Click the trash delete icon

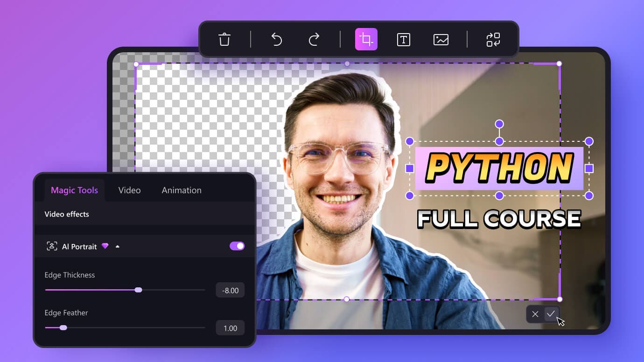[x=224, y=39]
